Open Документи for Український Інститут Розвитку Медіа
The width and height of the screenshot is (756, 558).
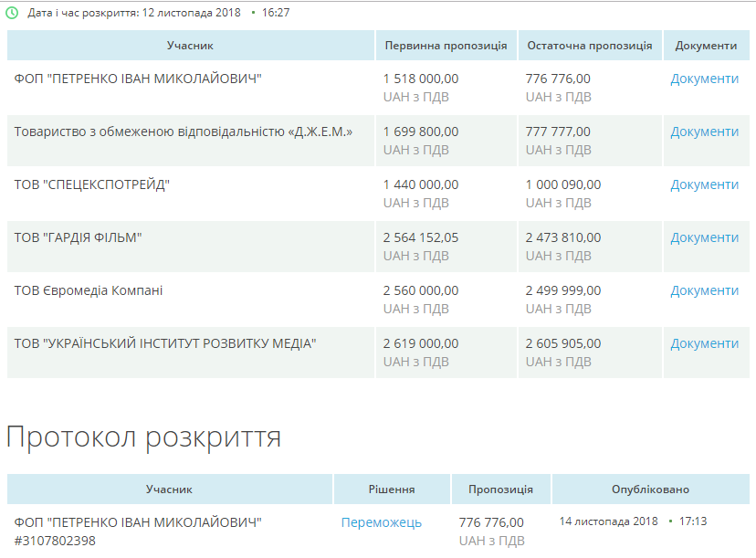tap(704, 343)
